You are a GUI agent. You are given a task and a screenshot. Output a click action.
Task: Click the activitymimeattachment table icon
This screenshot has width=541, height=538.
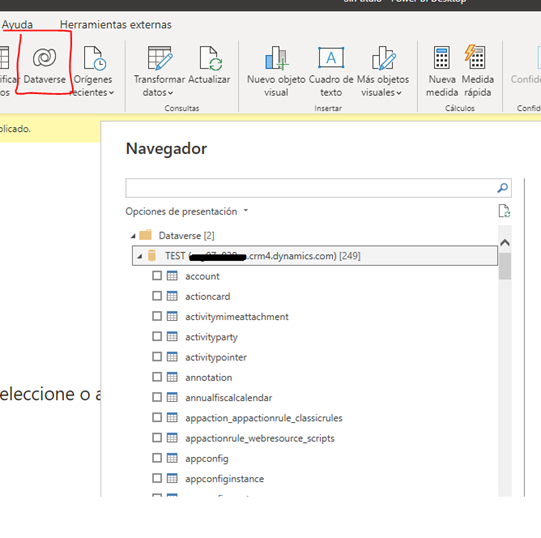click(172, 316)
